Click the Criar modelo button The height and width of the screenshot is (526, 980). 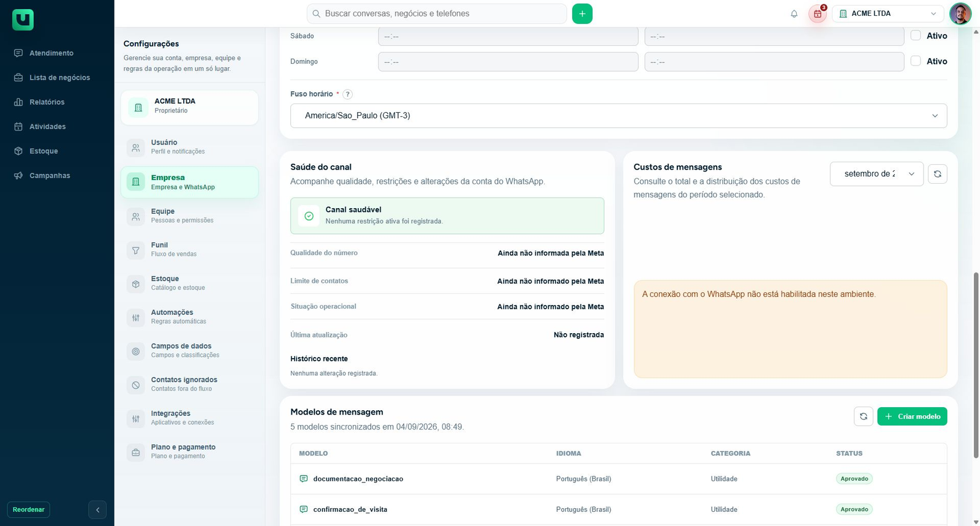point(912,416)
